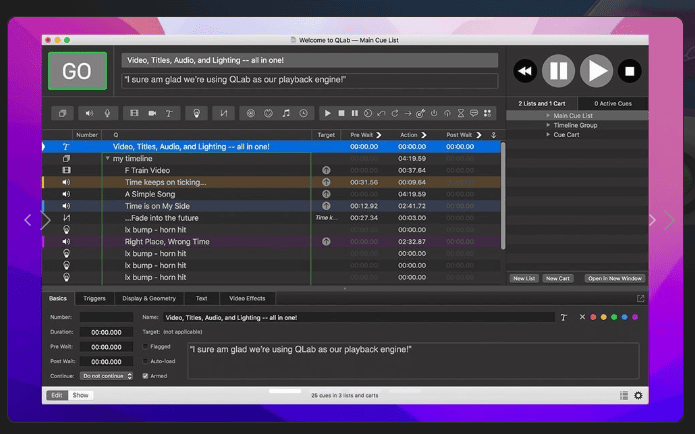Screen dimensions: 695x434
Task: Add a GoTo cue from toolbar
Action: [408, 113]
